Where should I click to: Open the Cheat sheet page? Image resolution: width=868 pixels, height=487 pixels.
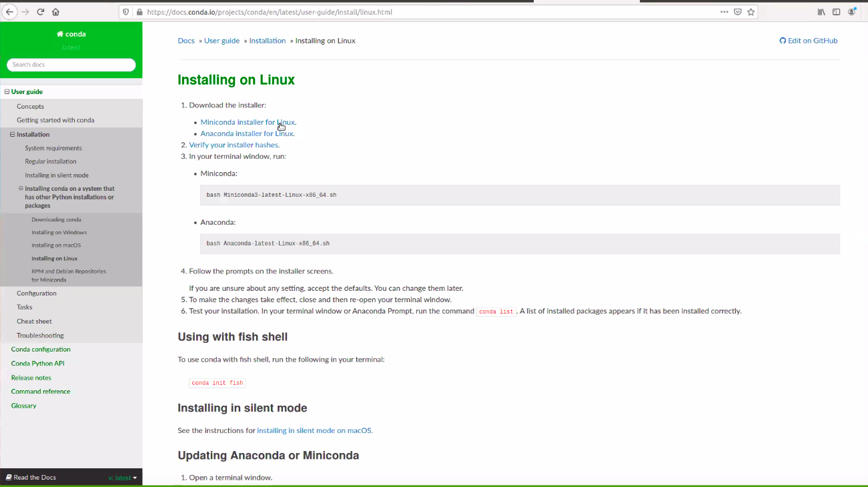pyautogui.click(x=34, y=321)
